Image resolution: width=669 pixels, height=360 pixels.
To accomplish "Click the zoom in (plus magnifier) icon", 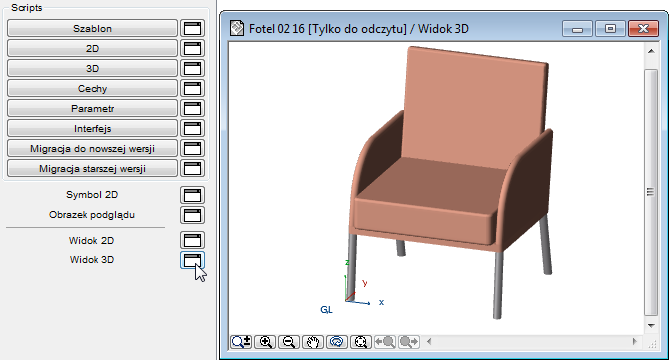I will [265, 342].
